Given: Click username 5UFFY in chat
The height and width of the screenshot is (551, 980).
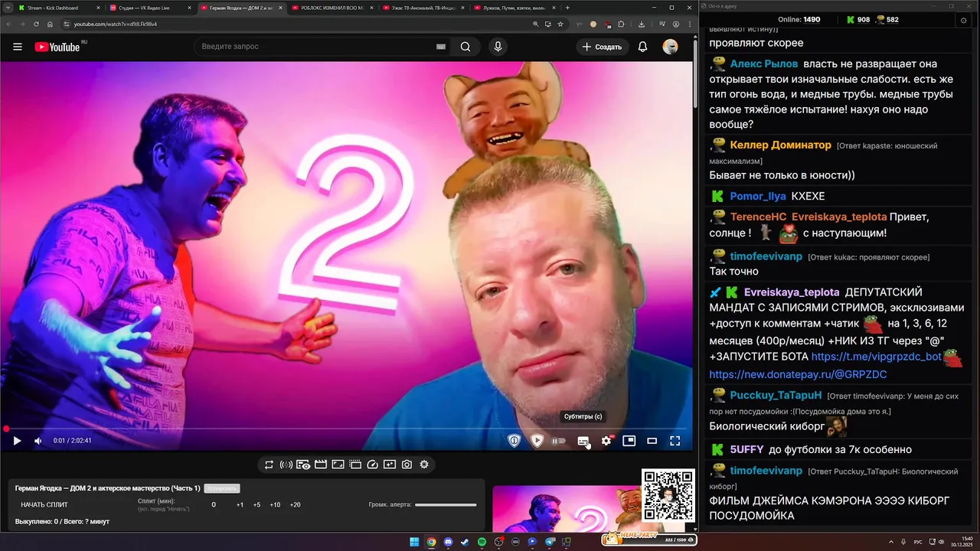Looking at the screenshot, I should coord(746,449).
